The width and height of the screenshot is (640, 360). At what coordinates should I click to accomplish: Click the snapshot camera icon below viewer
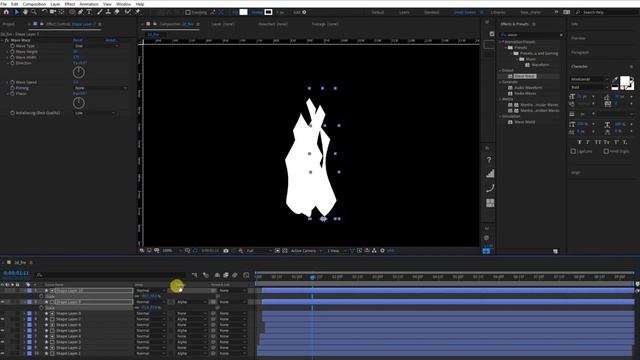pyautogui.click(x=226, y=251)
